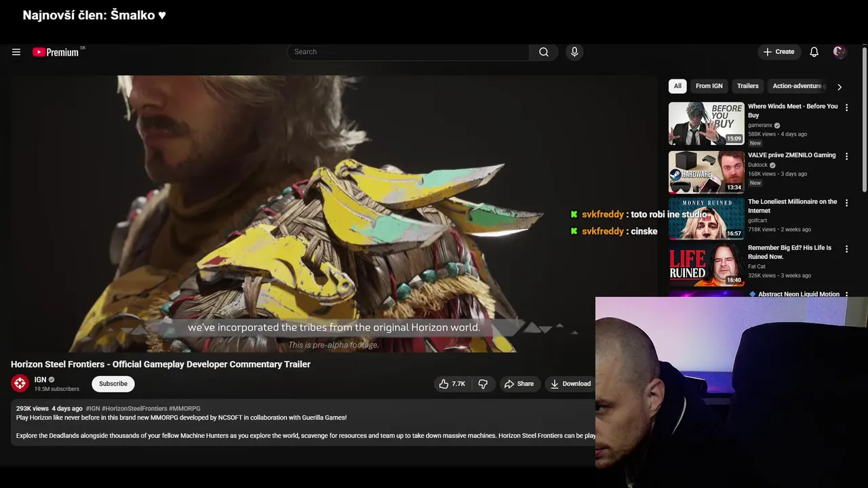Click the video player frame
This screenshot has width=868, height=488.
pyautogui.click(x=334, y=213)
